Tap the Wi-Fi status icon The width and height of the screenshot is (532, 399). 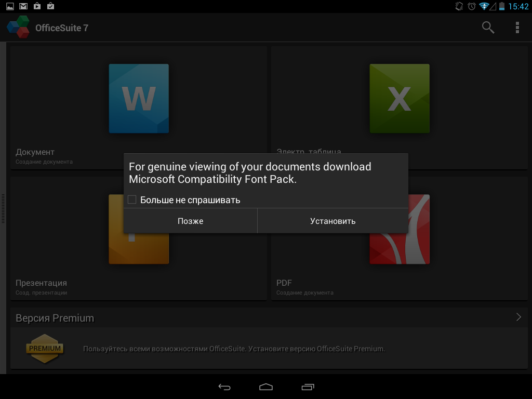tap(484, 6)
